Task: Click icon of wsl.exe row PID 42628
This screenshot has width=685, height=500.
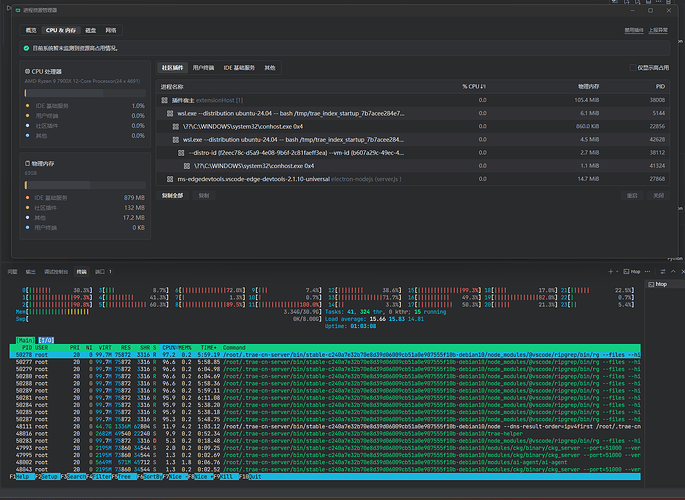Action: (176, 139)
